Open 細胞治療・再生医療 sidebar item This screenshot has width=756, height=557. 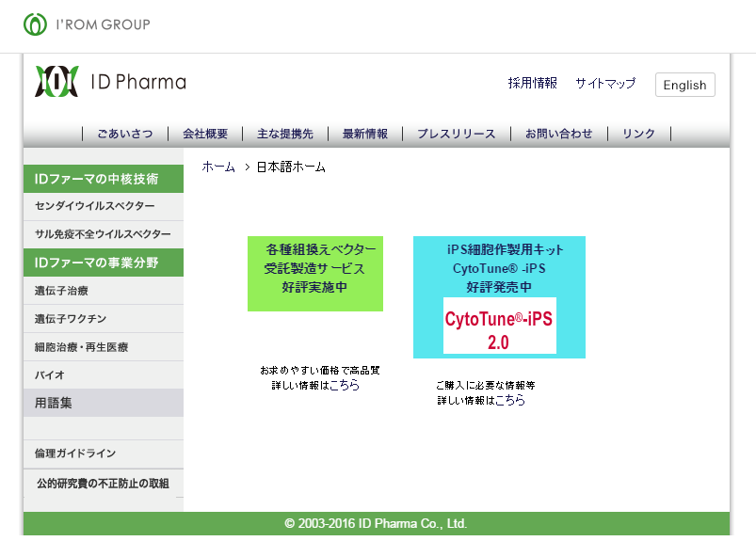pyautogui.click(x=104, y=347)
